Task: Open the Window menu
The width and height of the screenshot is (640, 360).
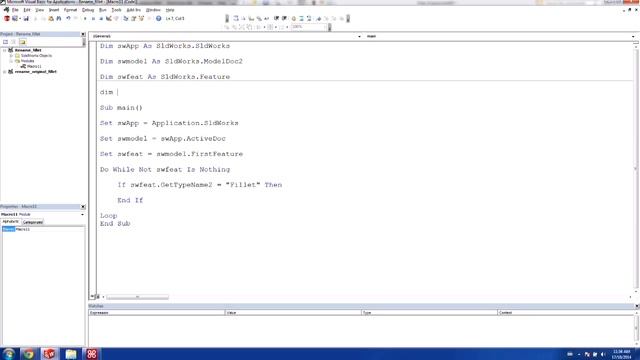Action: pyautogui.click(x=153, y=10)
